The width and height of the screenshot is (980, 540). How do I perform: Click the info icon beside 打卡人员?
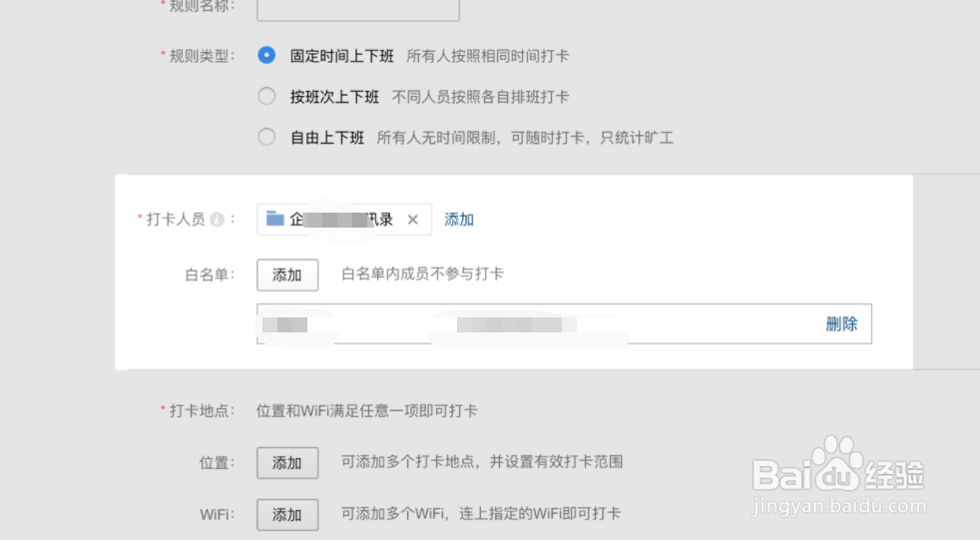(217, 220)
